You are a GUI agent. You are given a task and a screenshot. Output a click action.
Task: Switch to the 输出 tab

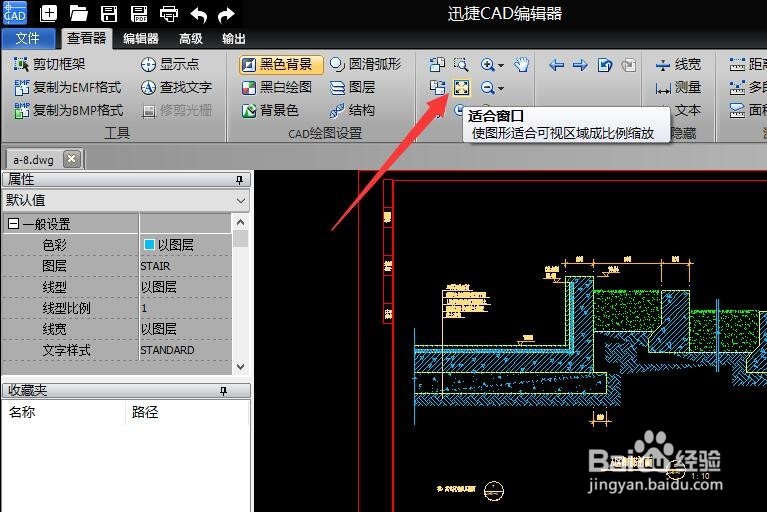tap(234, 39)
